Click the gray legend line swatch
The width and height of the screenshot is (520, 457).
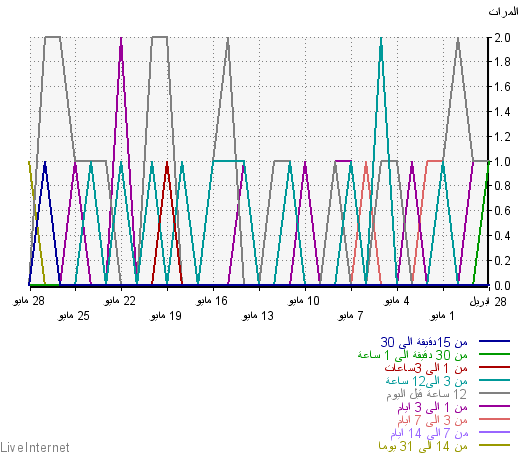[x=494, y=393]
